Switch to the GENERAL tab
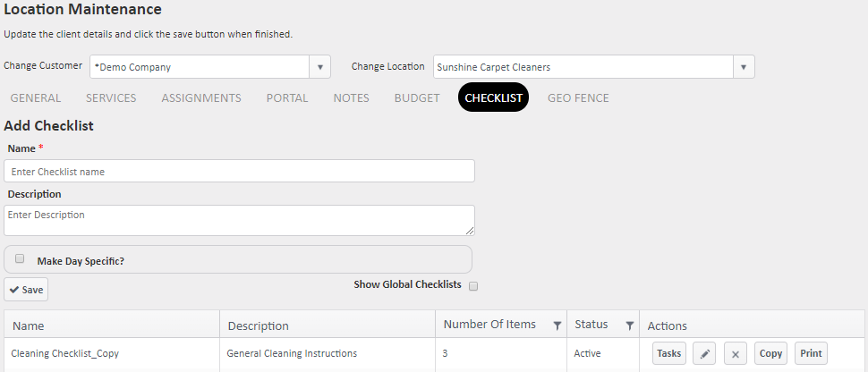The image size is (868, 372). coord(36,98)
